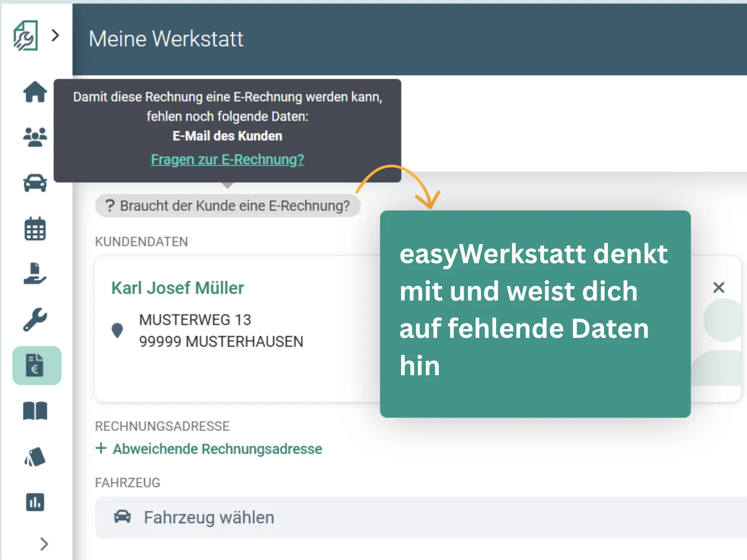Select the highlighted invoices euro document icon
This screenshot has height=560, width=747.
coord(36,365)
